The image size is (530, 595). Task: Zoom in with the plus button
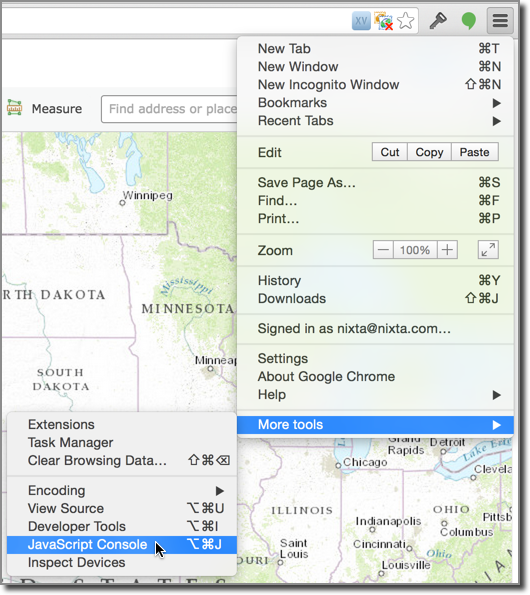(x=447, y=250)
